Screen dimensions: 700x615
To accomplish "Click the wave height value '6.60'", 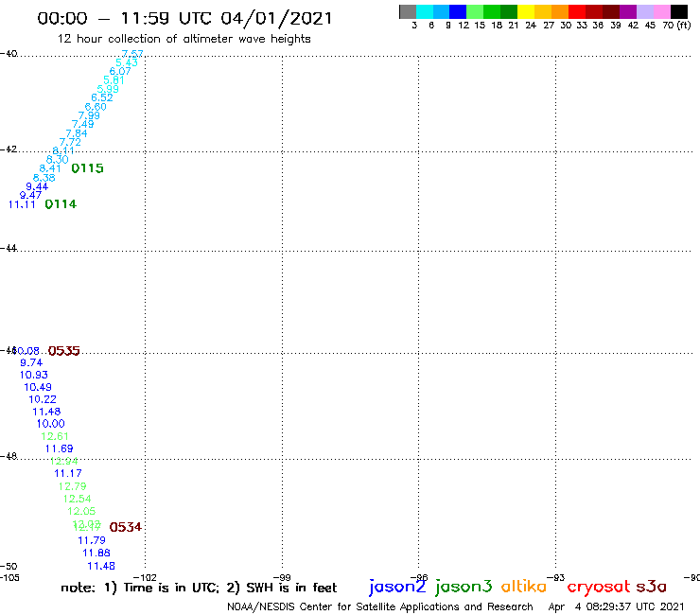I will coord(96,107).
